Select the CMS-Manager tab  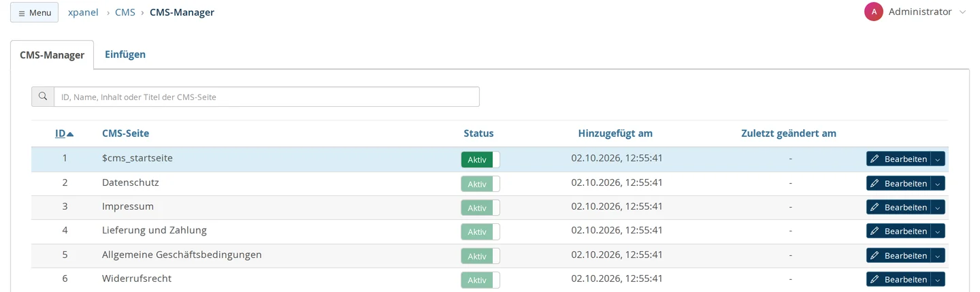click(x=52, y=55)
